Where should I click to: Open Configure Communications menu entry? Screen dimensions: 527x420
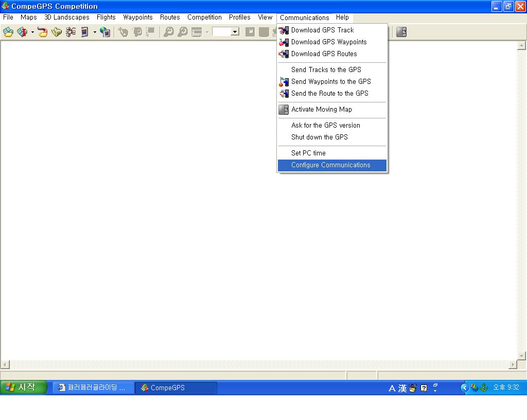click(x=332, y=165)
